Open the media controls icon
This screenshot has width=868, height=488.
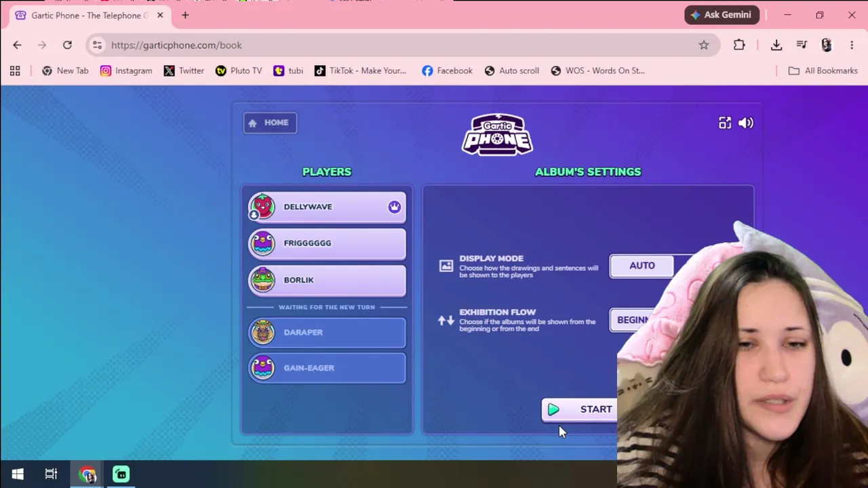pos(802,45)
